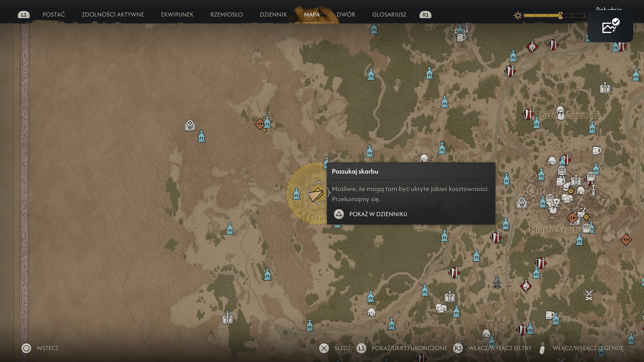Click sword-on-book icon in the far southwest

(x=227, y=319)
